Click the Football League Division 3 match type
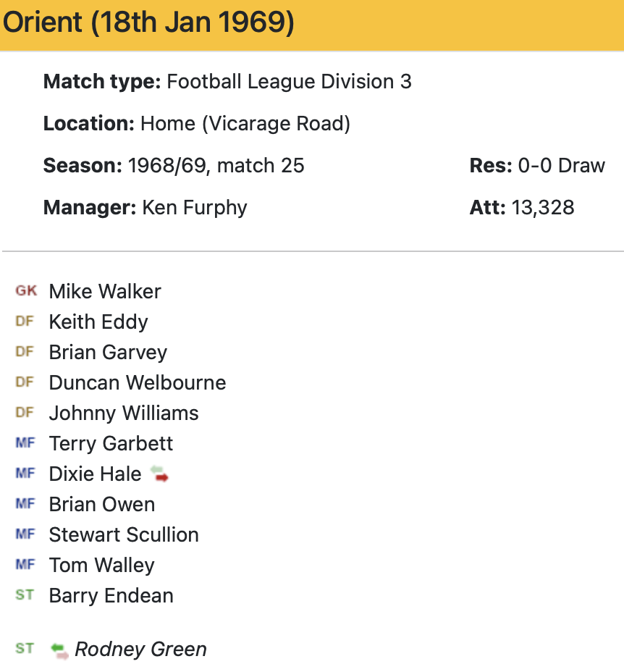 (289, 82)
